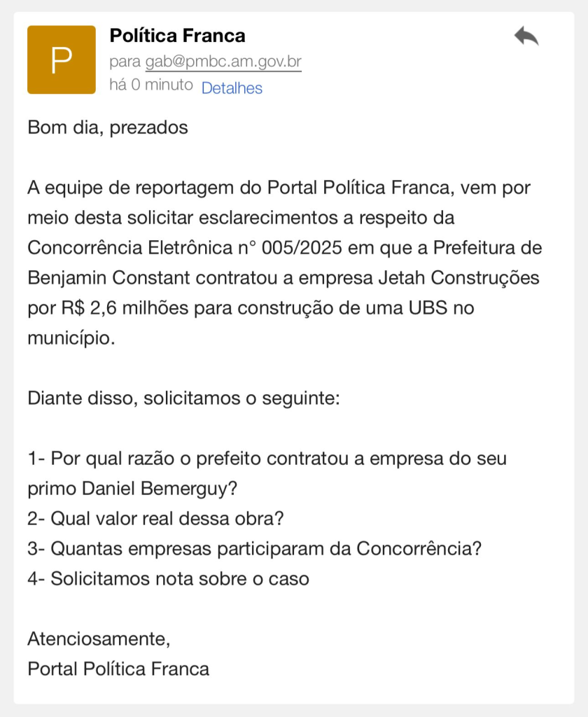
Task: Click recipient address gab@pmbc.am.gov.br
Action: (x=223, y=62)
